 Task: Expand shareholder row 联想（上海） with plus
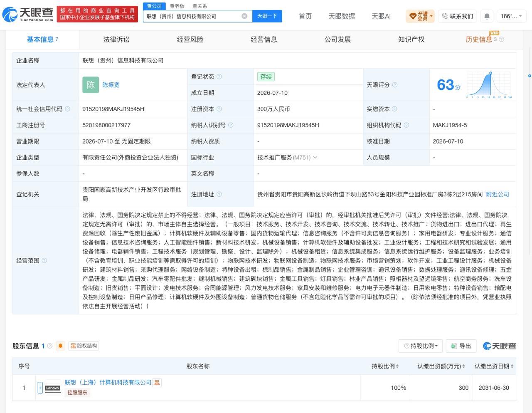click(40, 388)
